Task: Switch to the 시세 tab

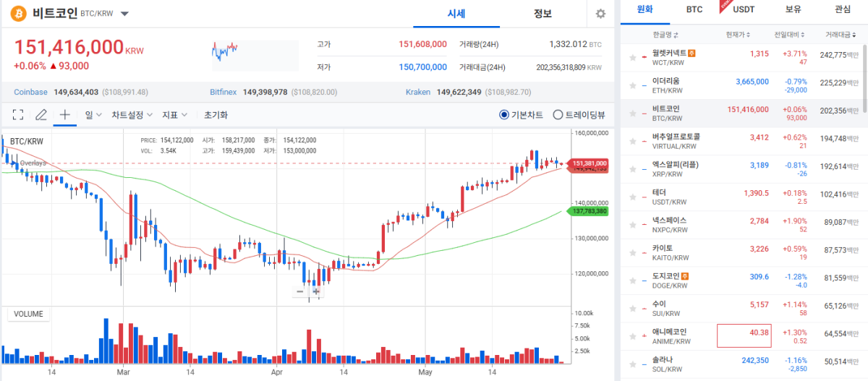Action: point(456,14)
